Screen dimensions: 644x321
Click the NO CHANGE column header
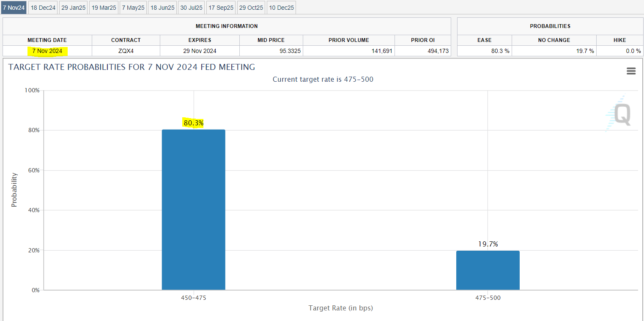point(554,40)
